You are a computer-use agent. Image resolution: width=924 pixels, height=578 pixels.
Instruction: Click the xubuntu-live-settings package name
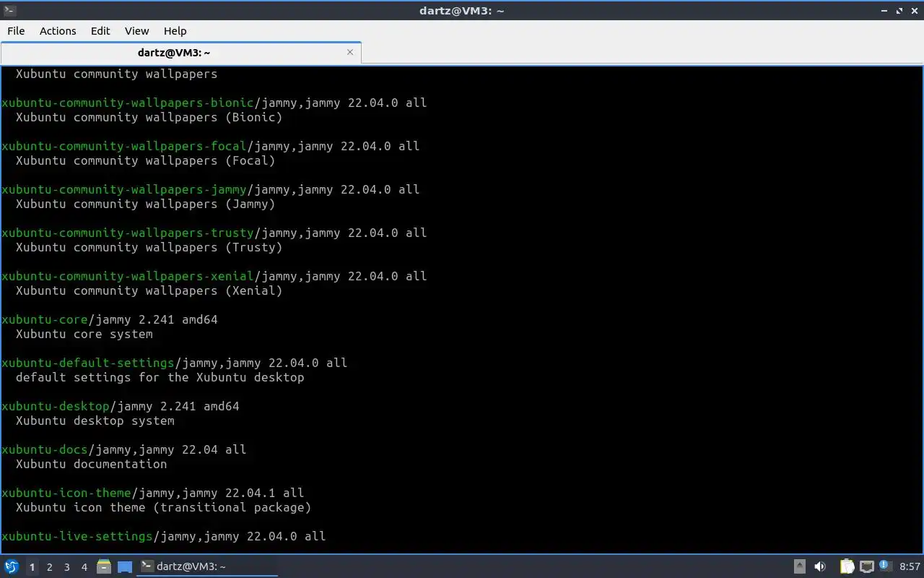pos(77,536)
